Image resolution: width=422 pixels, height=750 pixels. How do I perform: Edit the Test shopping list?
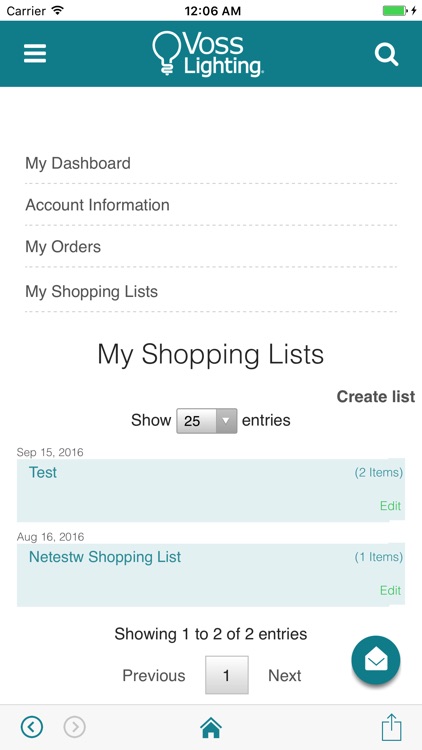pyautogui.click(x=390, y=506)
